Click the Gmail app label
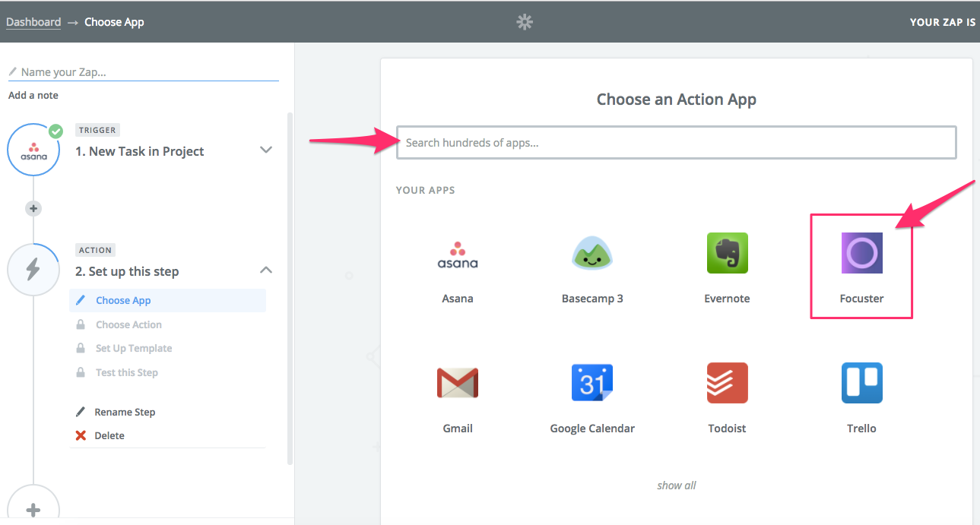 pos(458,429)
